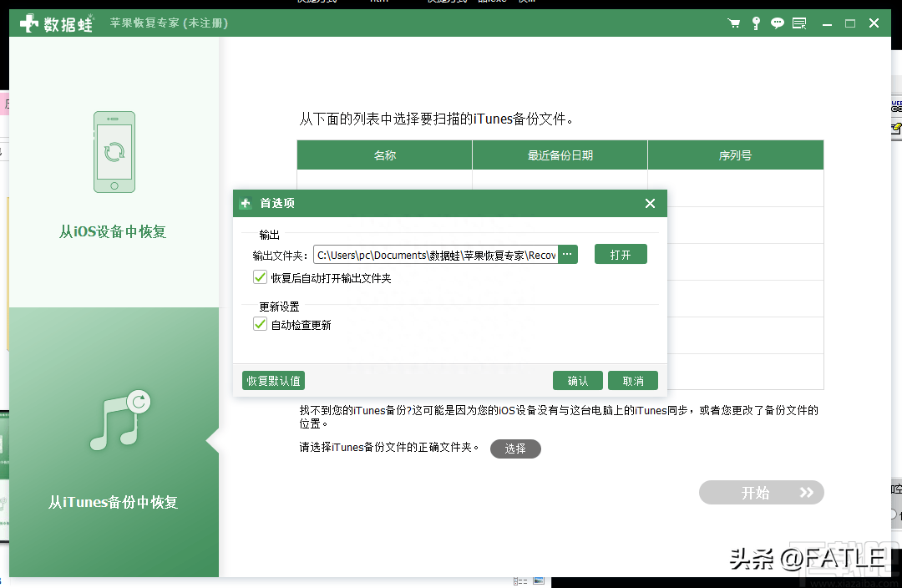The height and width of the screenshot is (588, 902).
Task: Browse output folder with the ellipsis button
Action: (568, 255)
